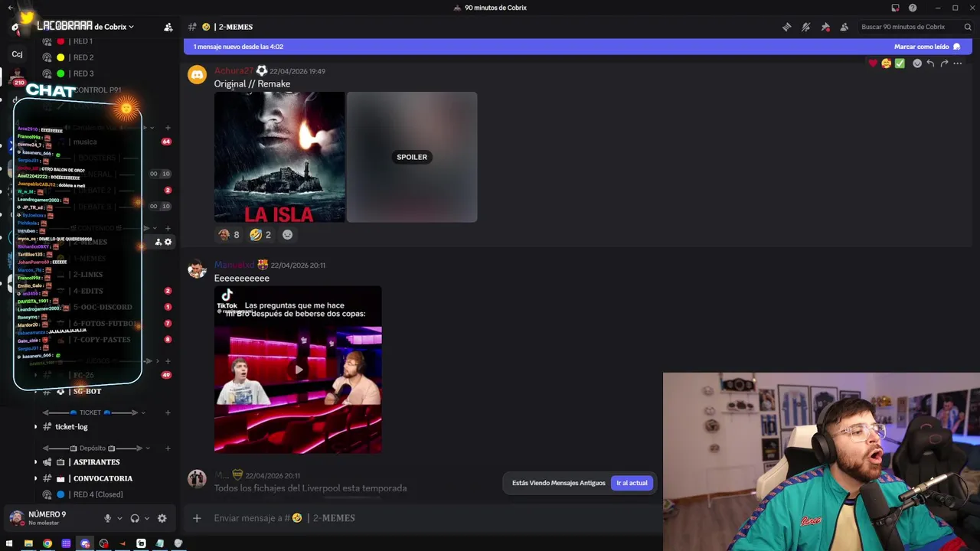Open user settings gear in user panel

(162, 518)
